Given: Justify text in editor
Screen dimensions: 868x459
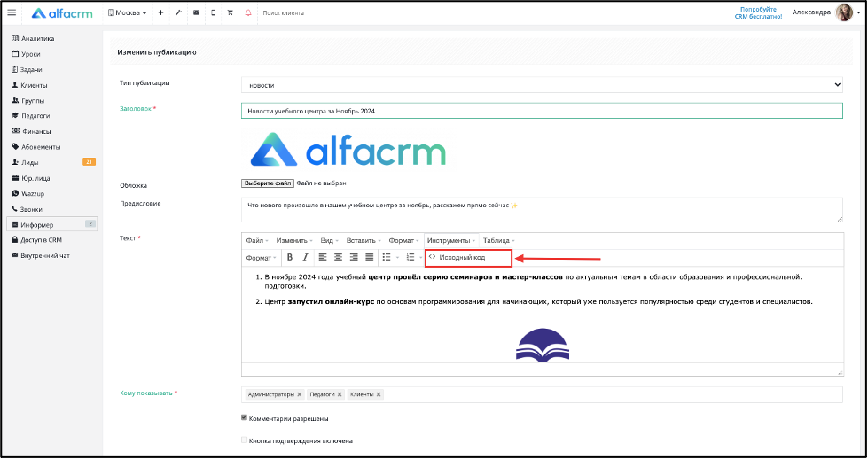Looking at the screenshot, I should click(x=369, y=257).
